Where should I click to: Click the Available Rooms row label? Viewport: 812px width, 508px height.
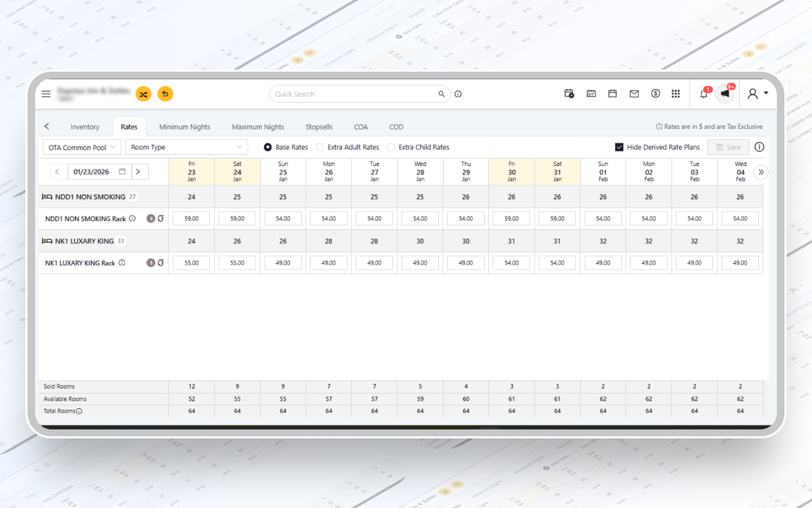(x=65, y=398)
